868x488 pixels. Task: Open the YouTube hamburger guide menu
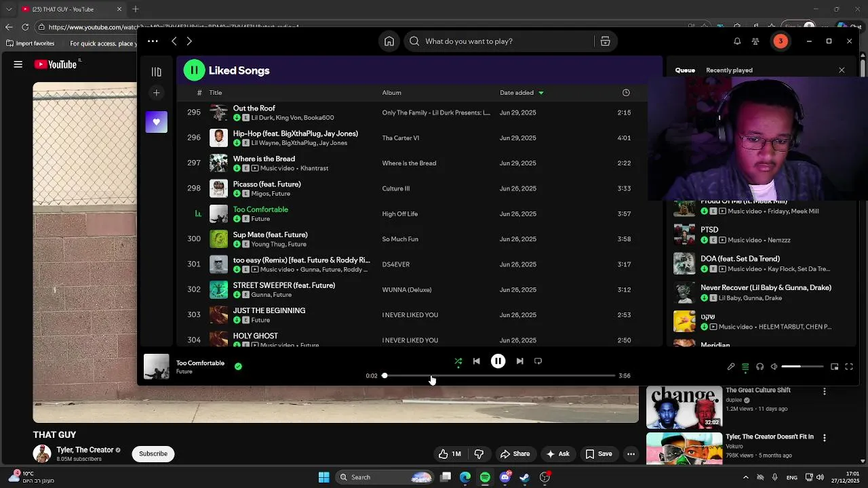[x=18, y=64]
